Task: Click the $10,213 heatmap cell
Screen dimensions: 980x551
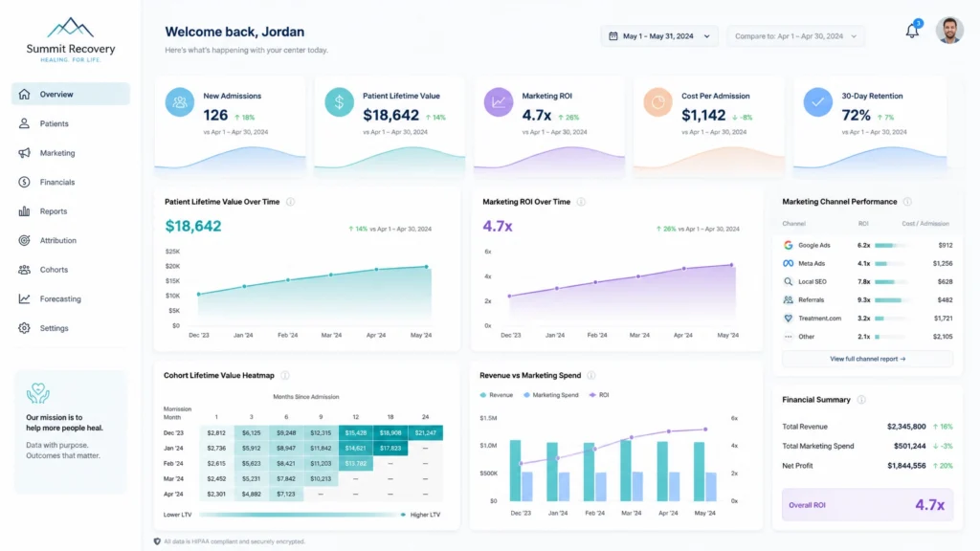Action: pos(321,479)
